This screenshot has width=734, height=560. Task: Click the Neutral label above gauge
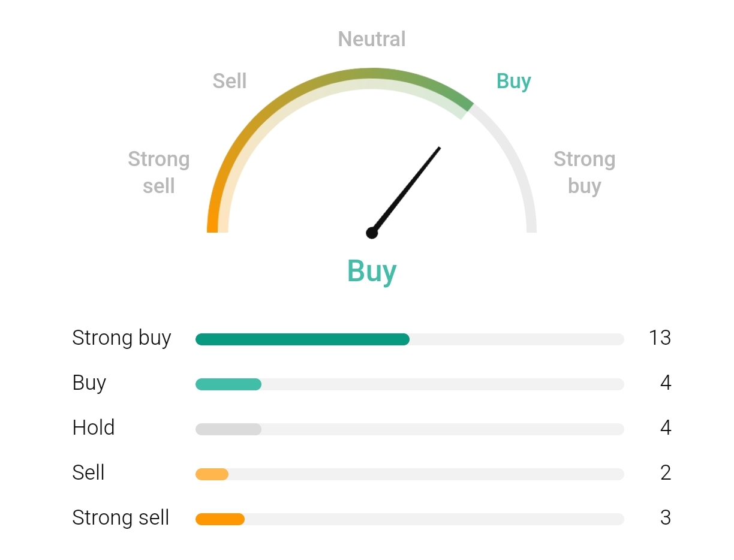pyautogui.click(x=372, y=39)
